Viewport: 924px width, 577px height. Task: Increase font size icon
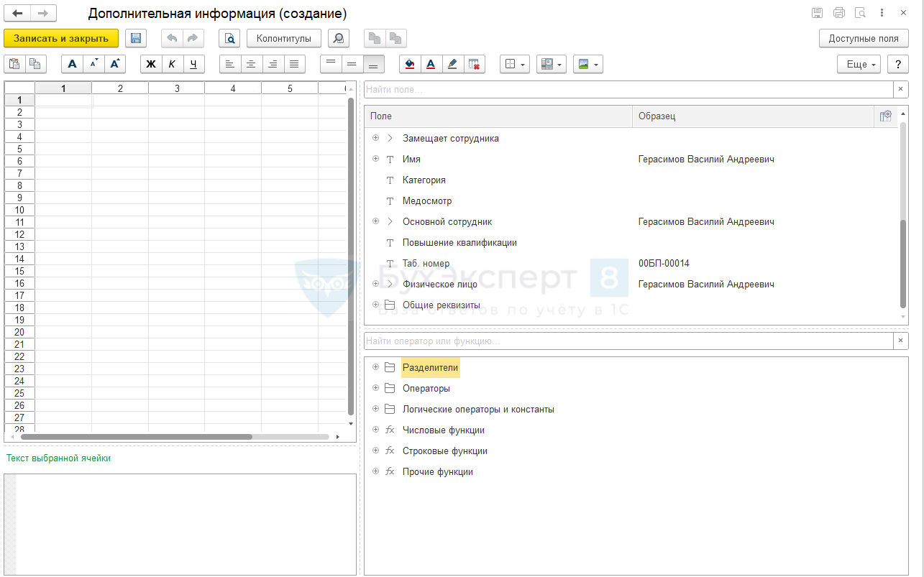115,64
